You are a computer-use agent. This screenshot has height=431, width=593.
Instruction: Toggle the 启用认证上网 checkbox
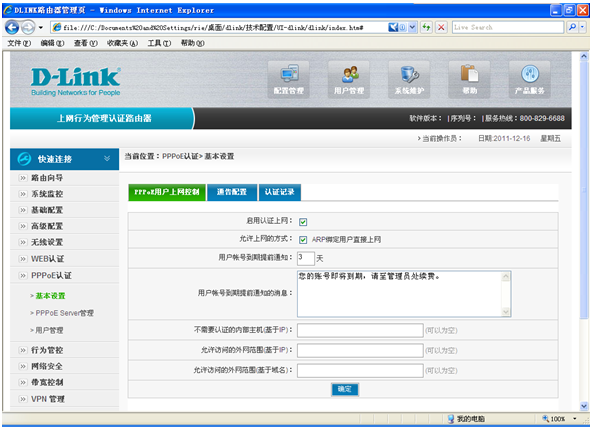point(303,222)
